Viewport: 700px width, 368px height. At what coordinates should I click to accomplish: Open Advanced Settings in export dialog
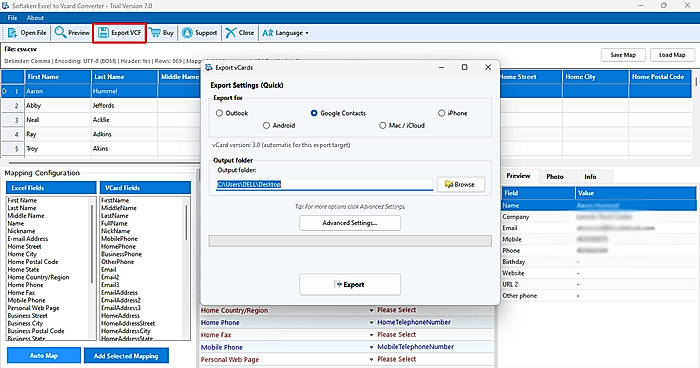(x=350, y=223)
